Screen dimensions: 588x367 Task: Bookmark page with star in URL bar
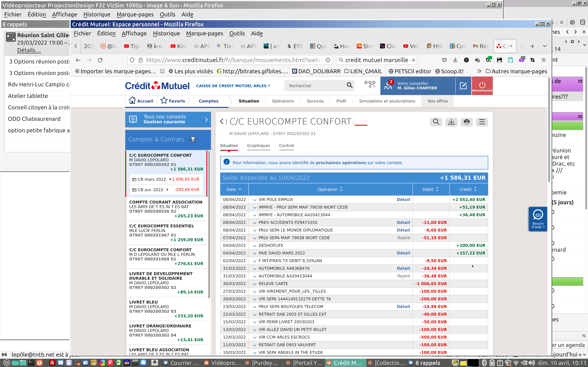point(328,60)
